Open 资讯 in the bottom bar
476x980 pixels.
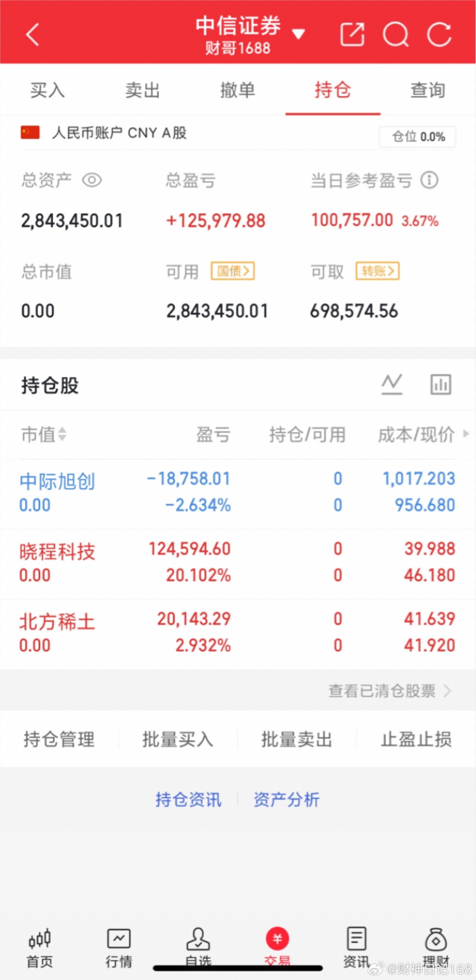[356, 947]
